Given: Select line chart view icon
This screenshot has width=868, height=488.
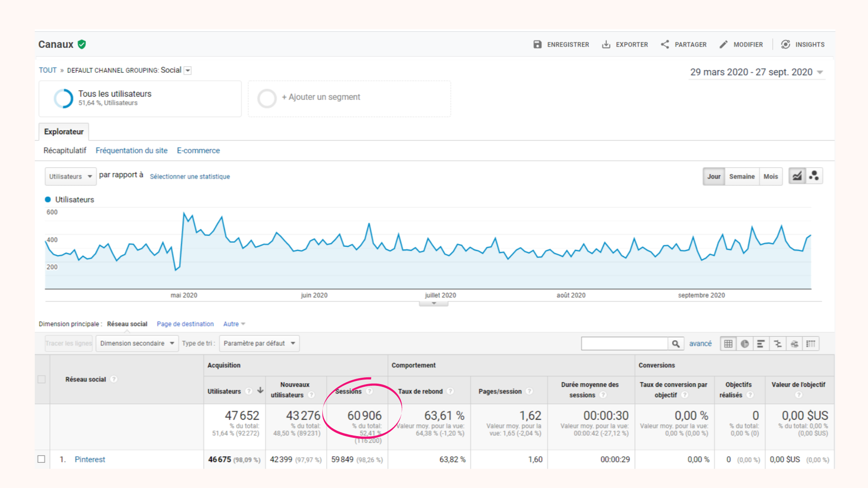Looking at the screenshot, I should tap(797, 176).
